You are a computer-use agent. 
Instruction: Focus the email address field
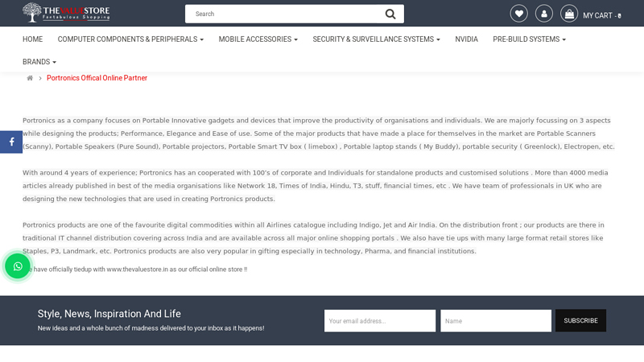(x=380, y=321)
